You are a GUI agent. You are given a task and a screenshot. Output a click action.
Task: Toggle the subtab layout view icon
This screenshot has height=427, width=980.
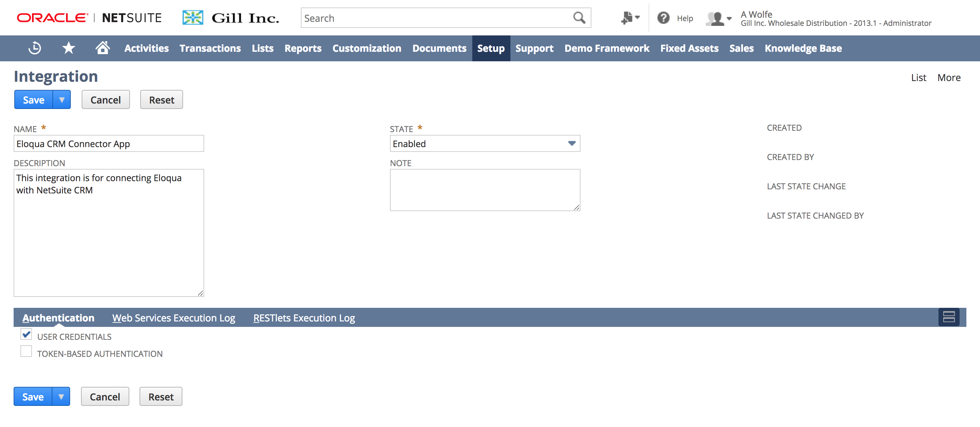948,317
